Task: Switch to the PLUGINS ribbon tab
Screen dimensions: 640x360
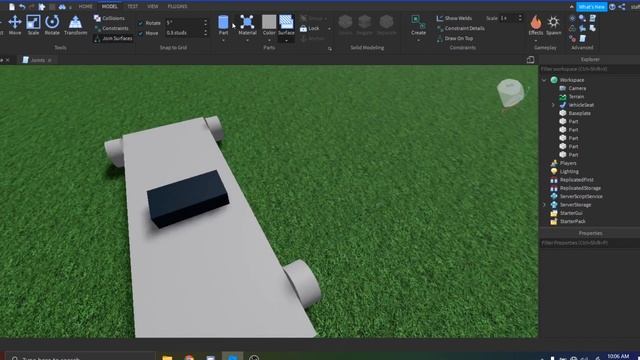Action: (177, 7)
